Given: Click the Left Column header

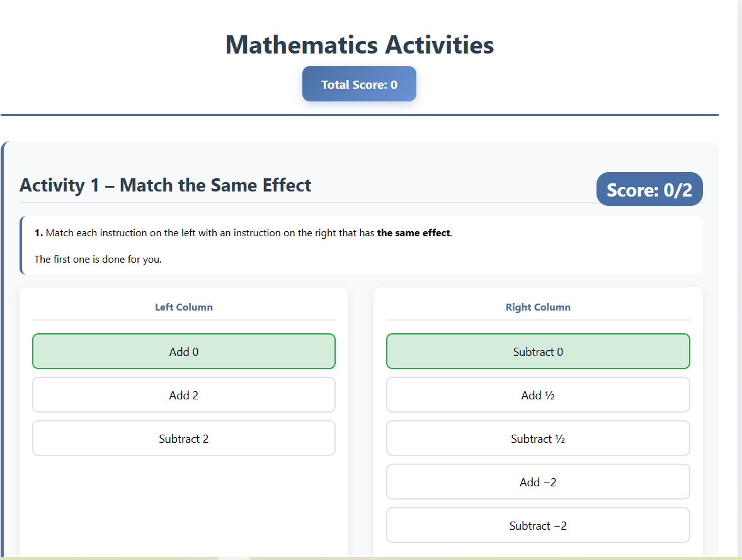Looking at the screenshot, I should [183, 307].
